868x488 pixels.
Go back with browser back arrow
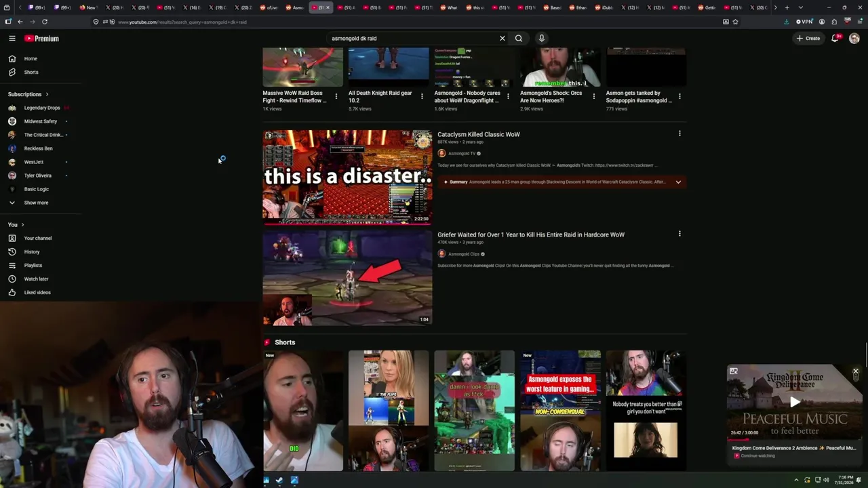20,22
